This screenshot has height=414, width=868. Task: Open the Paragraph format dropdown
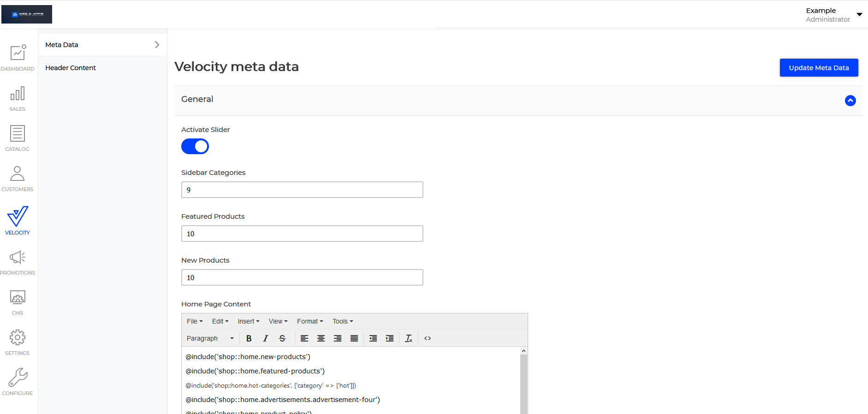point(210,338)
